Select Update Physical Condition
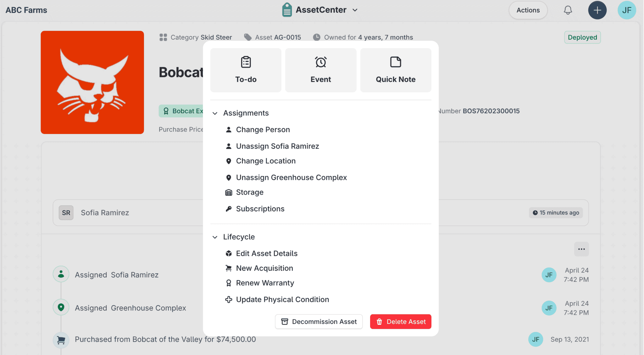 coord(282,300)
